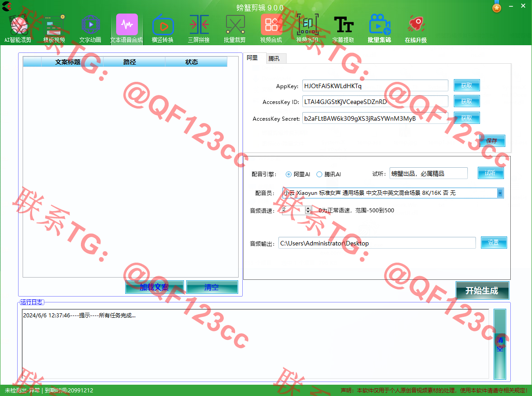The image size is (532, 396).
Task: Click the log entry 所有任务完成
Action: click(x=80, y=316)
